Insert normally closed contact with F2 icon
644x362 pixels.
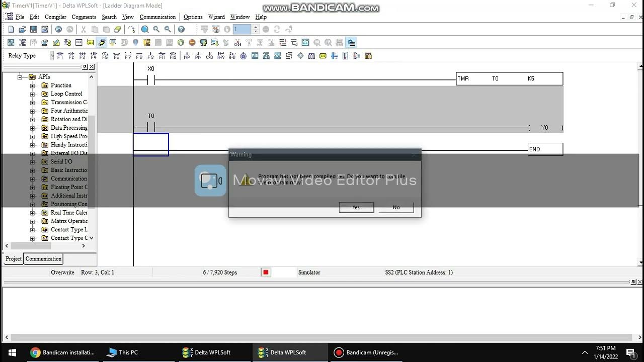point(71,56)
